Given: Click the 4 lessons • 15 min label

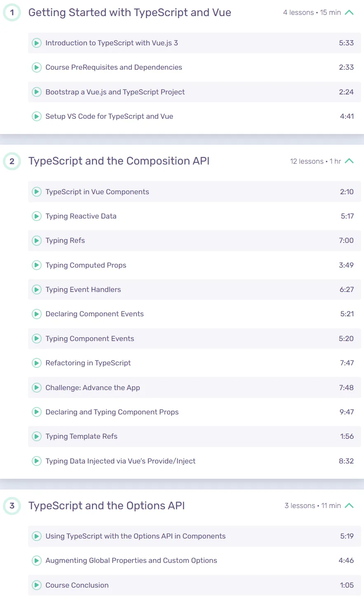Looking at the screenshot, I should point(312,12).
